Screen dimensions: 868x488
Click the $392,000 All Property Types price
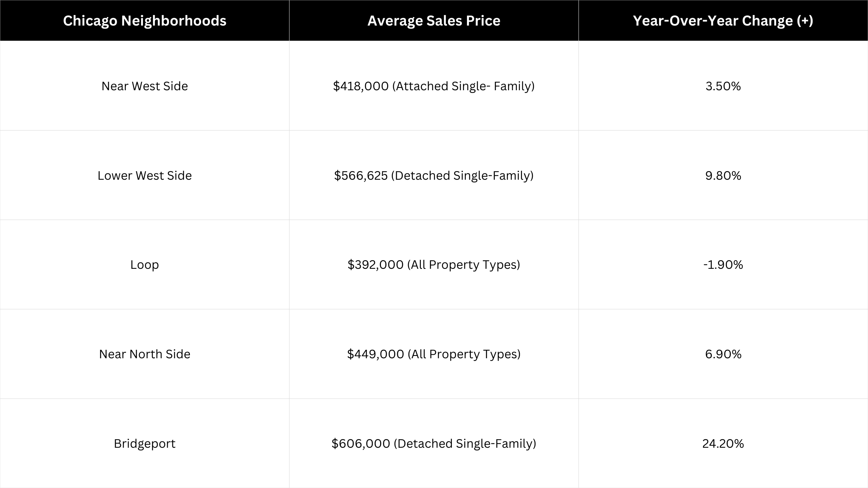click(x=434, y=265)
